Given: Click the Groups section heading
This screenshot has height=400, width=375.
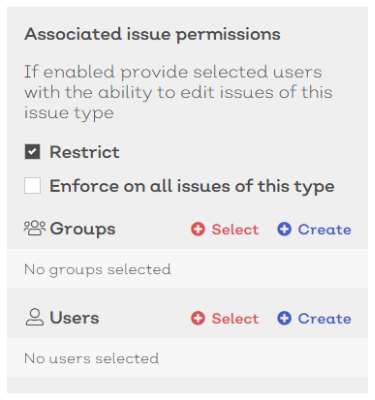Looking at the screenshot, I should pyautogui.click(x=83, y=229).
